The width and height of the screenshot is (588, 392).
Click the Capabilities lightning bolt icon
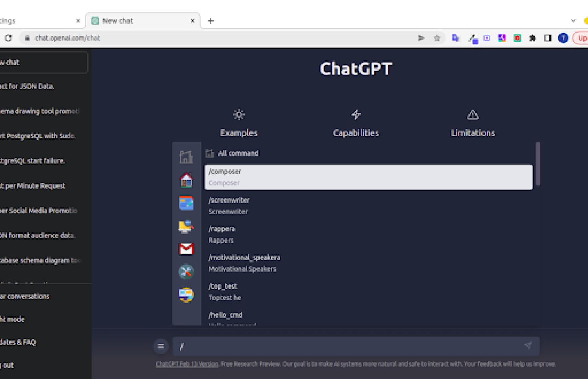click(x=356, y=114)
